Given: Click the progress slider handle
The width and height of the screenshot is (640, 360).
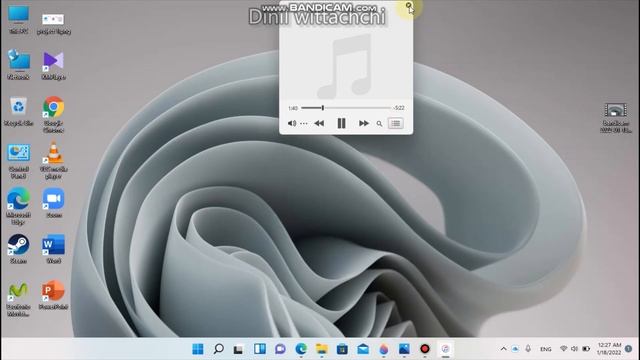Looking at the screenshot, I should [x=322, y=108].
